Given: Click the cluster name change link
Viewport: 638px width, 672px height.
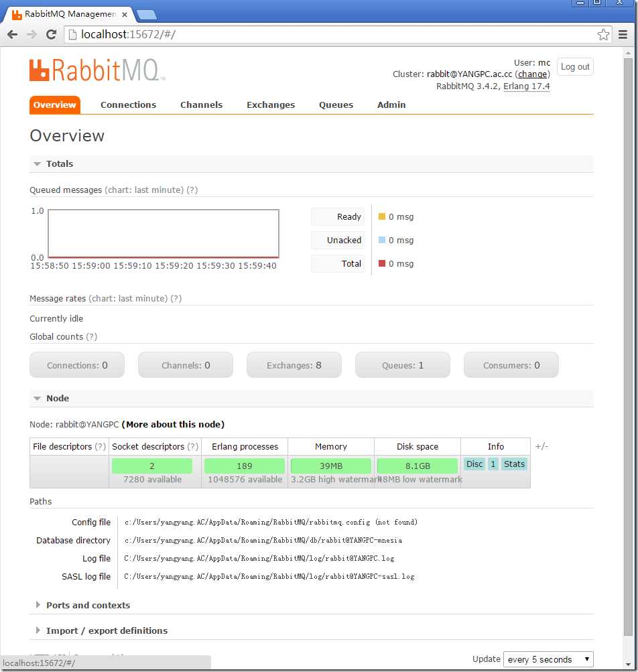Looking at the screenshot, I should click(x=532, y=74).
